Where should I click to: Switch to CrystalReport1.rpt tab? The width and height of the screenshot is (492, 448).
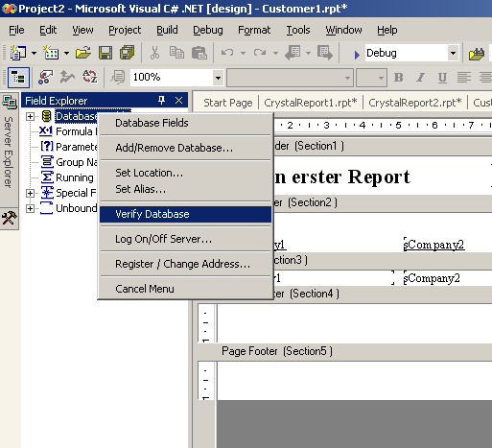pyautogui.click(x=311, y=103)
